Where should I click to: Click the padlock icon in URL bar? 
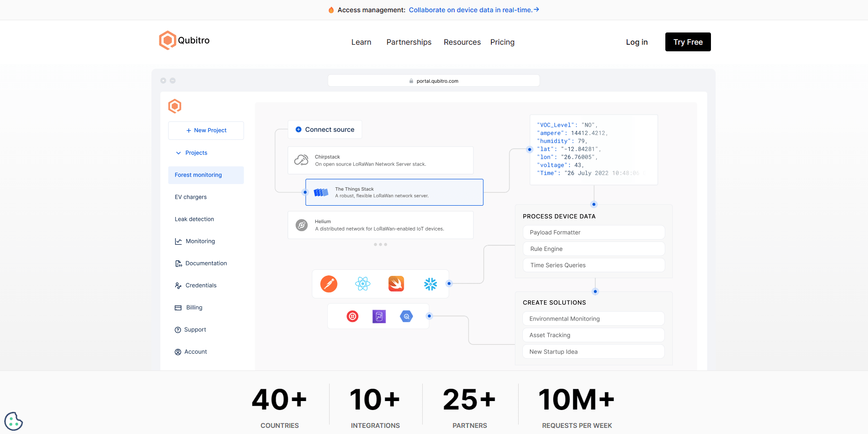coord(411,81)
